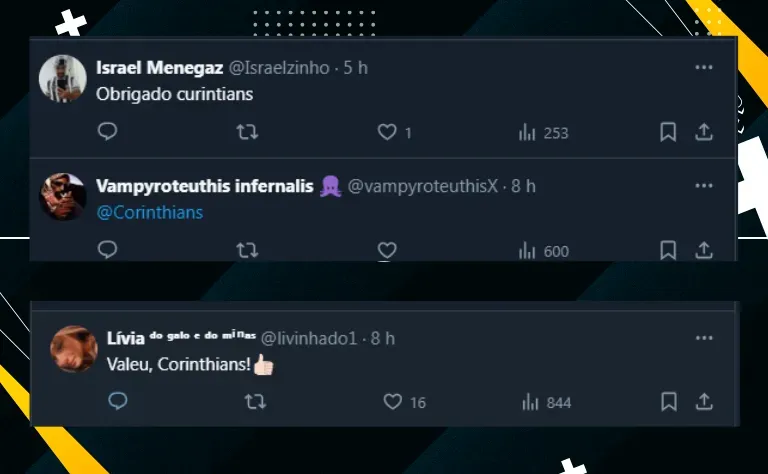Open Israel Menegaz's profile avatar
The image size is (768, 474).
pos(63,78)
